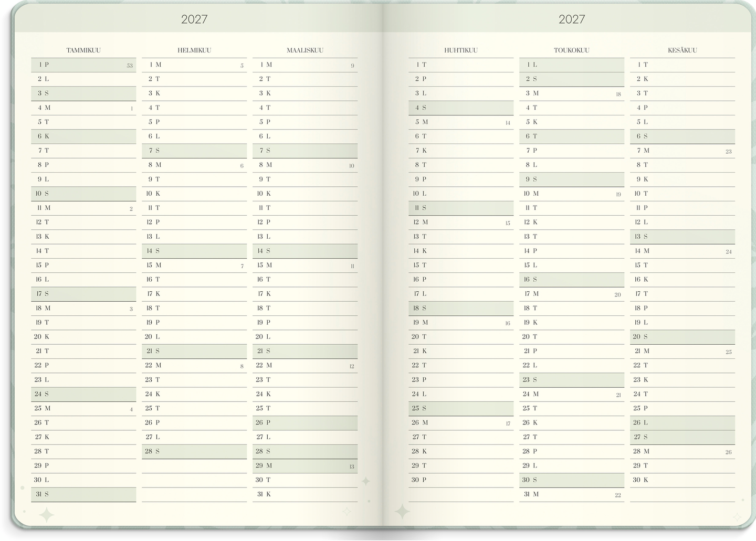The width and height of the screenshot is (756, 541).
Task: Choose the 31 K row in Maaliskuu
Action: pos(305,494)
